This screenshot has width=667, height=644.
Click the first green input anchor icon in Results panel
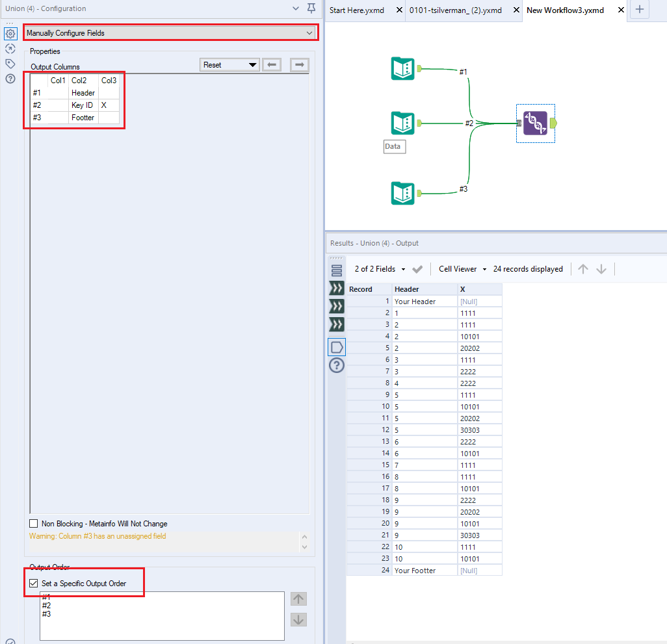pyautogui.click(x=336, y=288)
